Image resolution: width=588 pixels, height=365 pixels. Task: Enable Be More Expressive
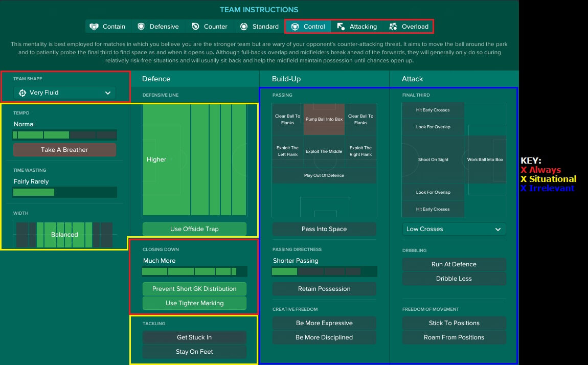[x=324, y=323]
